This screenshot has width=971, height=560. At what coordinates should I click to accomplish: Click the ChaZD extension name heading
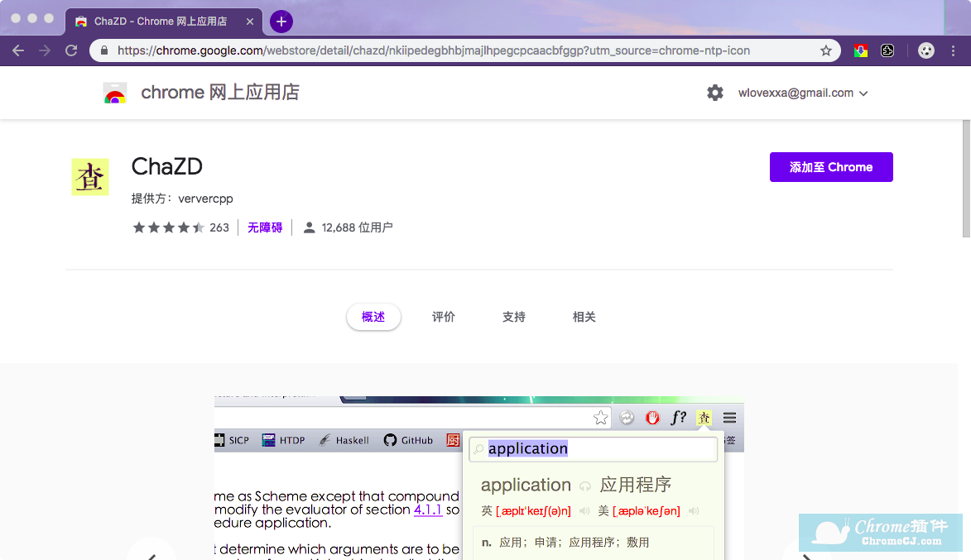point(167,166)
